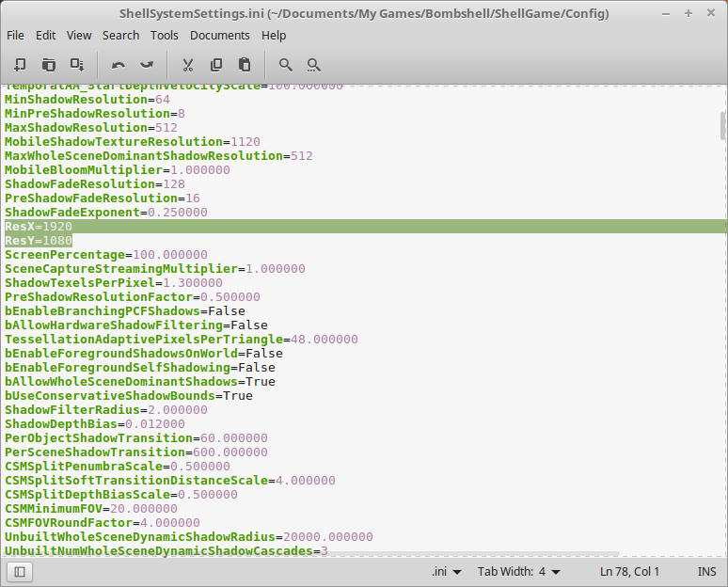Undo the last edit
This screenshot has height=587, width=728.
[x=119, y=65]
